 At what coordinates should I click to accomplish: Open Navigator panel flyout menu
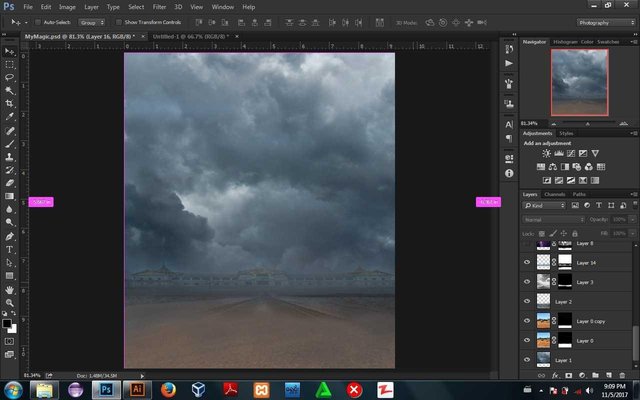click(634, 42)
